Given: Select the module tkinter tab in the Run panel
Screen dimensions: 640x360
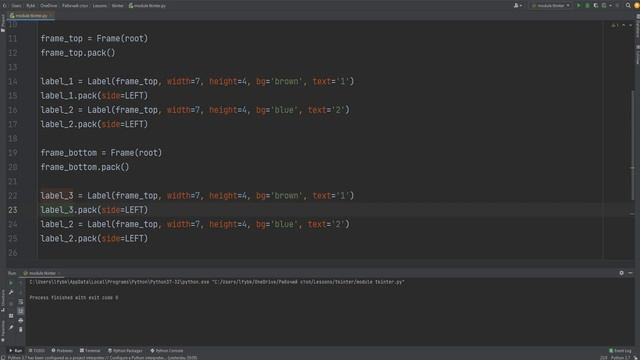Looking at the screenshot, I should 42,273.
